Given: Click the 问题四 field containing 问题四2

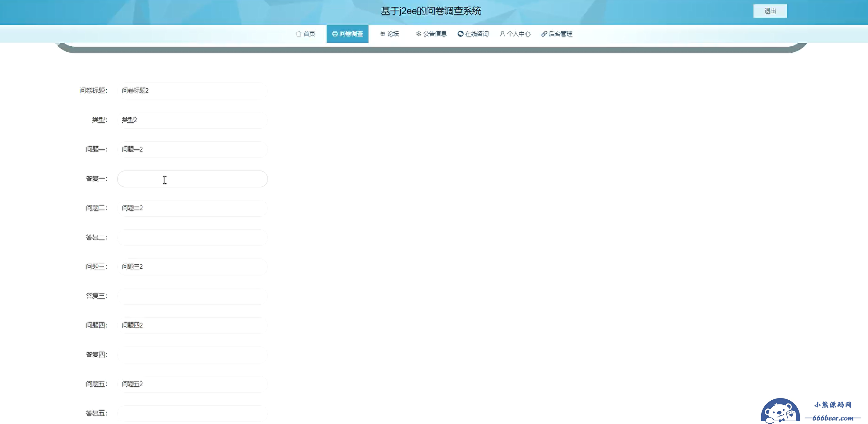Looking at the screenshot, I should click(x=192, y=325).
